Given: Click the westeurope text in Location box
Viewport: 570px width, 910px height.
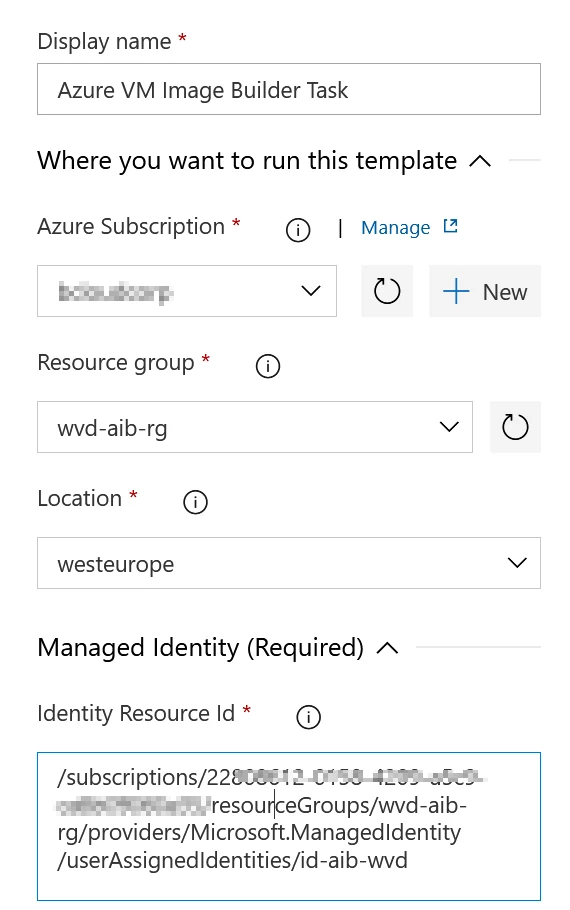Looking at the screenshot, I should coord(116,564).
